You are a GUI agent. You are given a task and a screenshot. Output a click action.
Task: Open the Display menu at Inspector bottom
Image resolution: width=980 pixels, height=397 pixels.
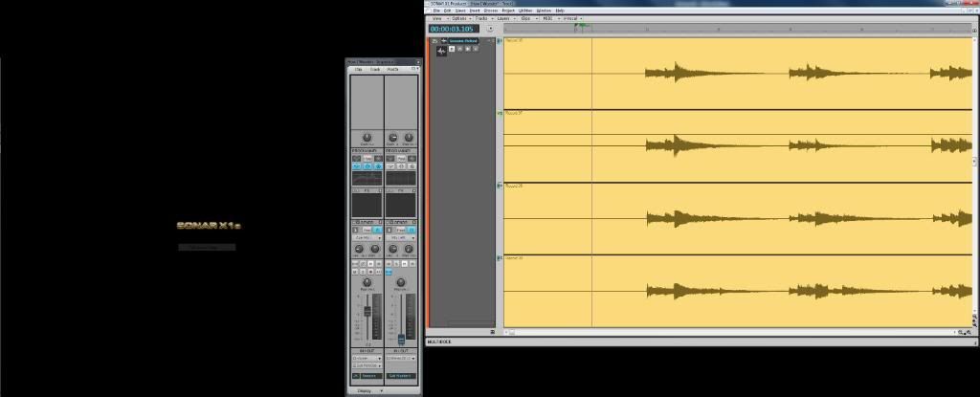click(365, 390)
